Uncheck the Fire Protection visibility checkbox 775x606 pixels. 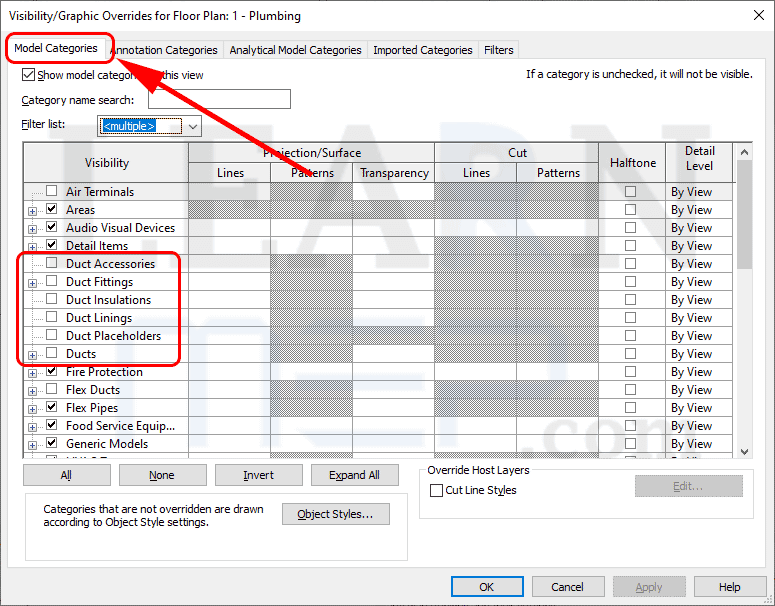click(x=52, y=372)
